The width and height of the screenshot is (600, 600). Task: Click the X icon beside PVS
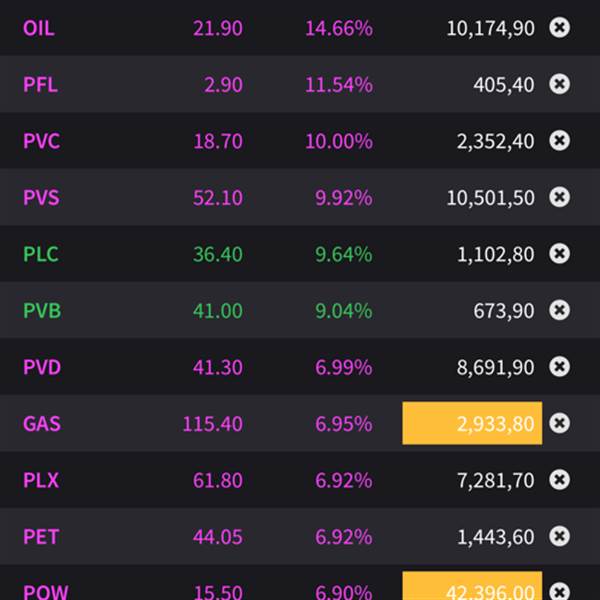tap(560, 198)
